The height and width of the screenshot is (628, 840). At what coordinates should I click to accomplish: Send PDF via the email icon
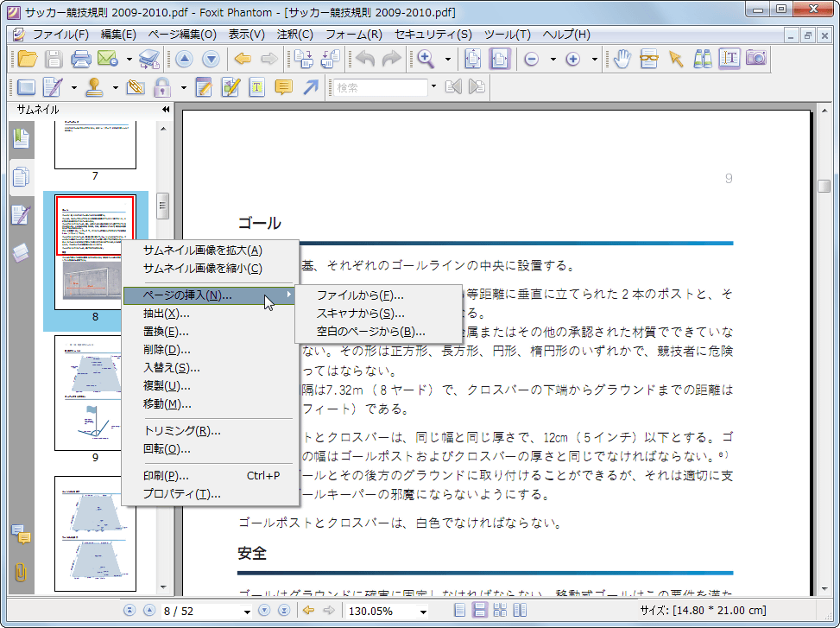(108, 59)
